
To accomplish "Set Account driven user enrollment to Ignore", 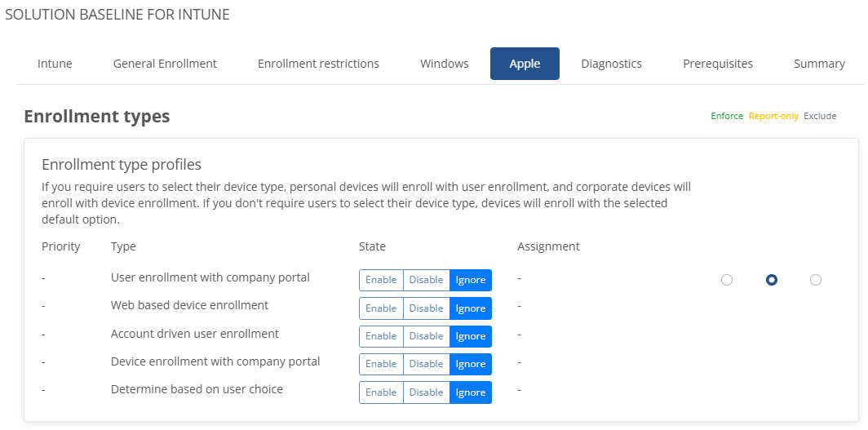I will (471, 336).
